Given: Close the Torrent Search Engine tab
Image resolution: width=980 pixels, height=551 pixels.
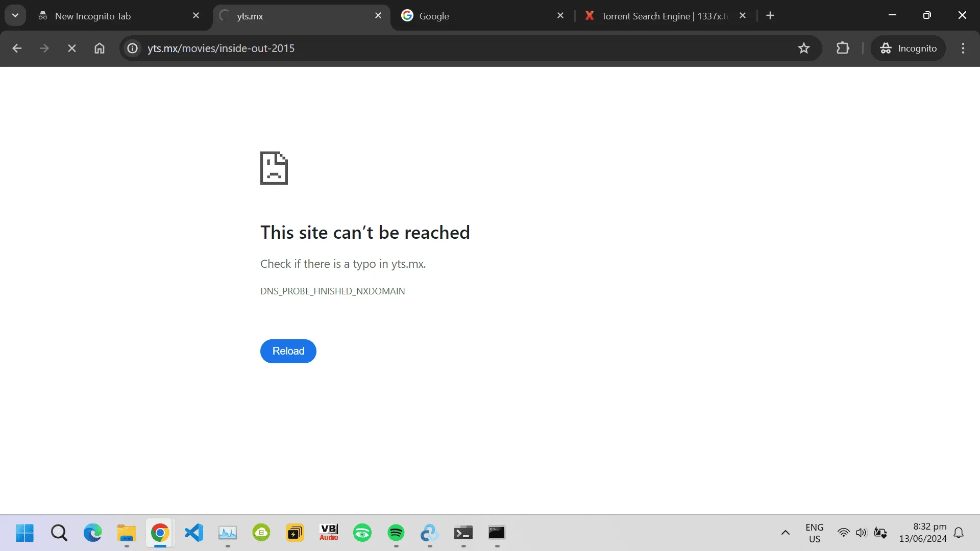Looking at the screenshot, I should (x=743, y=16).
